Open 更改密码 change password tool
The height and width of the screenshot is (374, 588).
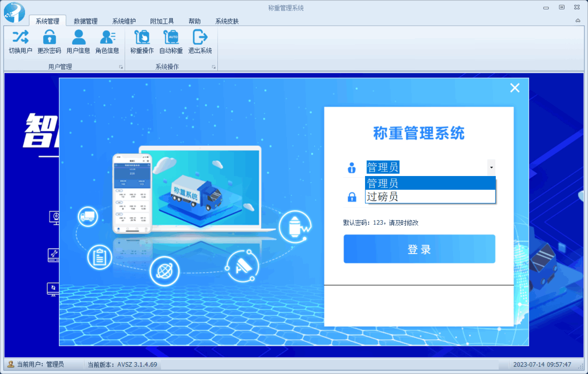pos(49,42)
